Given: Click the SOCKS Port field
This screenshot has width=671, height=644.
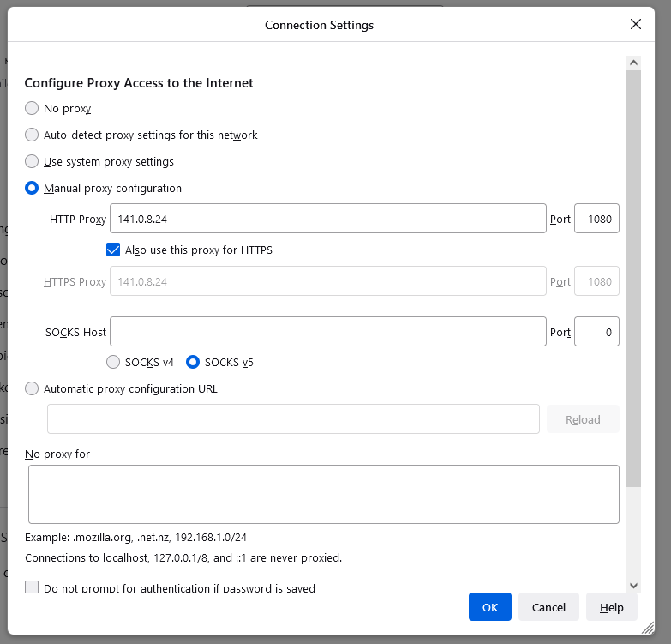Looking at the screenshot, I should coord(596,331).
